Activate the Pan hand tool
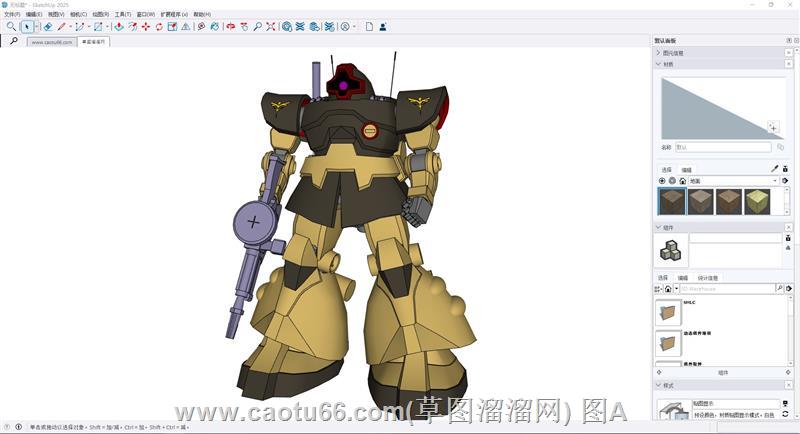 tap(244, 27)
